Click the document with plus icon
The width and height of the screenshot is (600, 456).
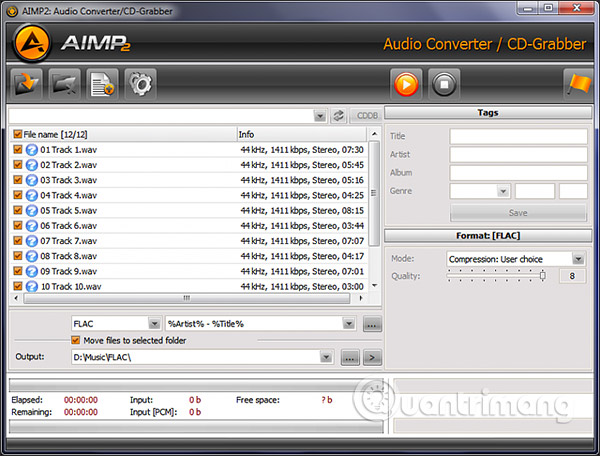tap(102, 84)
